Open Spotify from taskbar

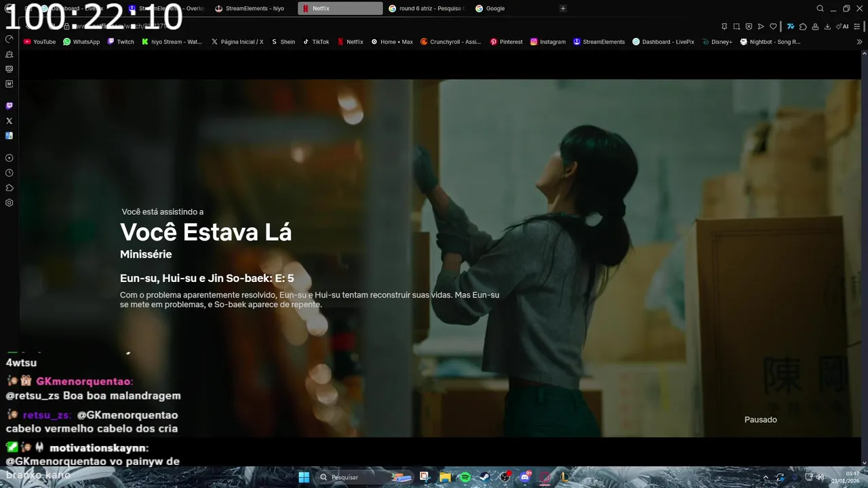[465, 477]
